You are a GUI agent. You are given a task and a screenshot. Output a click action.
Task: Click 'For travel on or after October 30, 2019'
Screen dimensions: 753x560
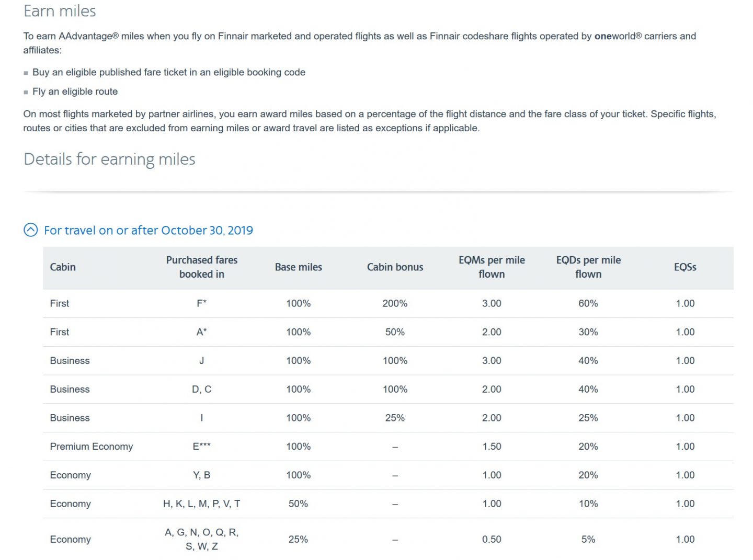point(148,231)
